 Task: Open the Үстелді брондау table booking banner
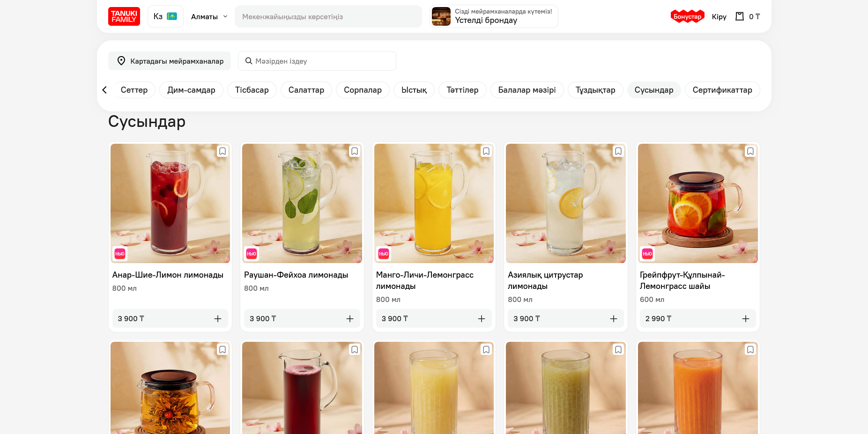coord(494,16)
